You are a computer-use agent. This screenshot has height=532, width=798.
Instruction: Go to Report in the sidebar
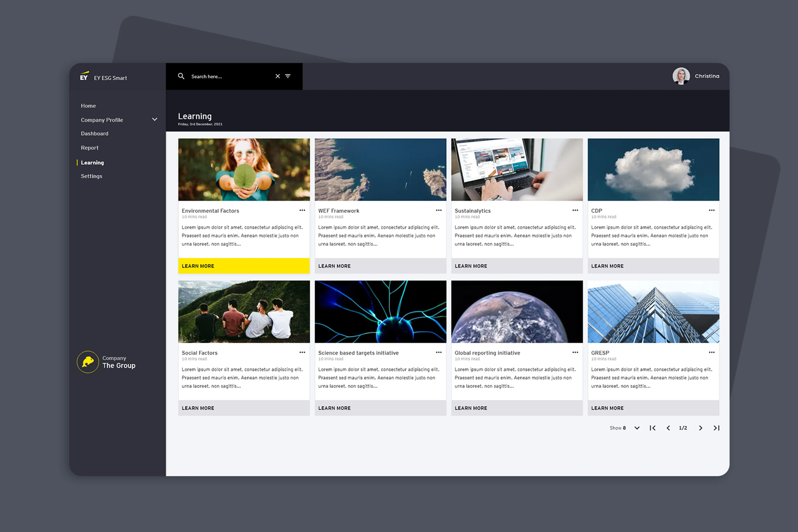pyautogui.click(x=90, y=148)
